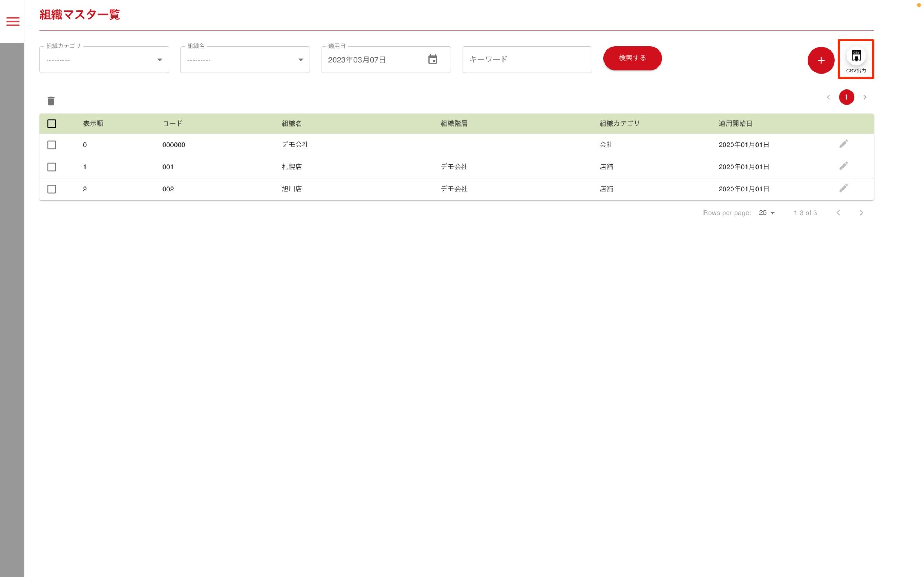The height and width of the screenshot is (577, 924).
Task: Check the checkbox for code 000000 row
Action: [52, 145]
